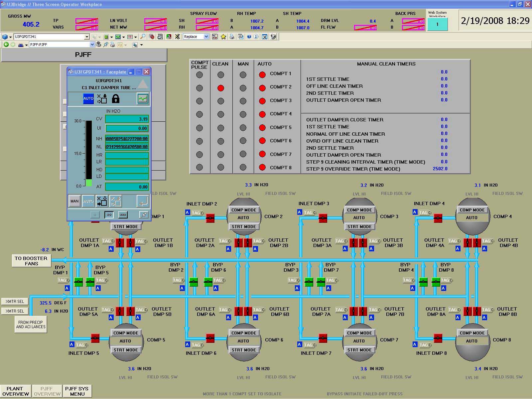The image size is (532, 399).
Task: Click the green back navigation arrow
Action: (6, 45)
